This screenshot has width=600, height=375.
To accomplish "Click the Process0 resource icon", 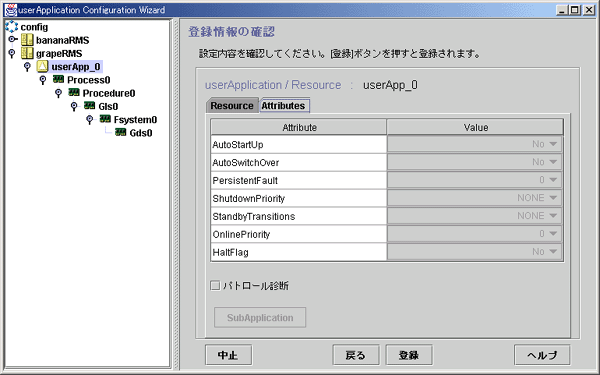I will click(x=58, y=80).
